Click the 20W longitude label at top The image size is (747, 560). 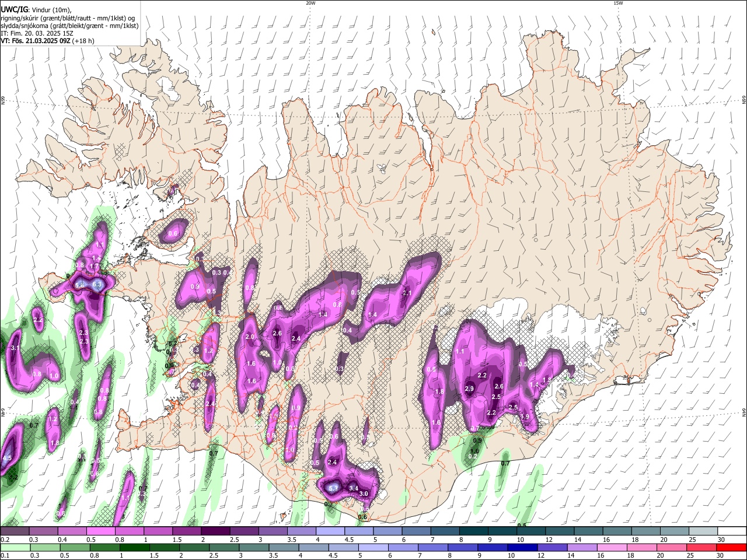310,3
